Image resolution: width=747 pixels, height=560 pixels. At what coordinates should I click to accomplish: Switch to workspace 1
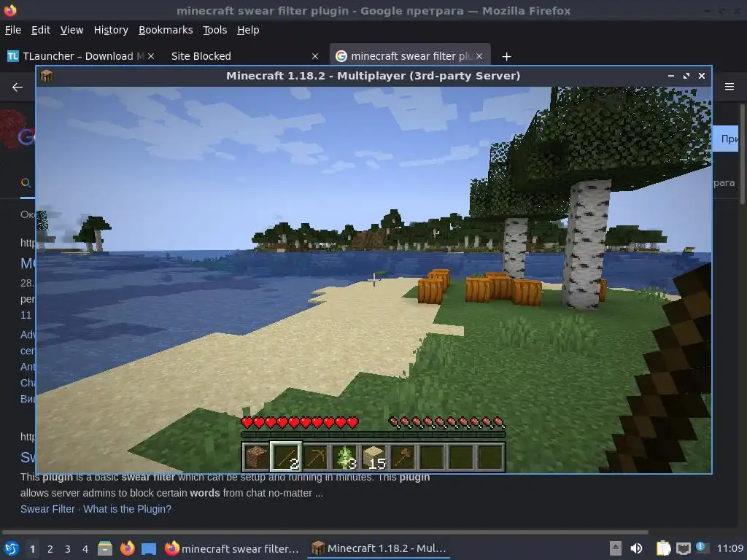click(x=32, y=549)
